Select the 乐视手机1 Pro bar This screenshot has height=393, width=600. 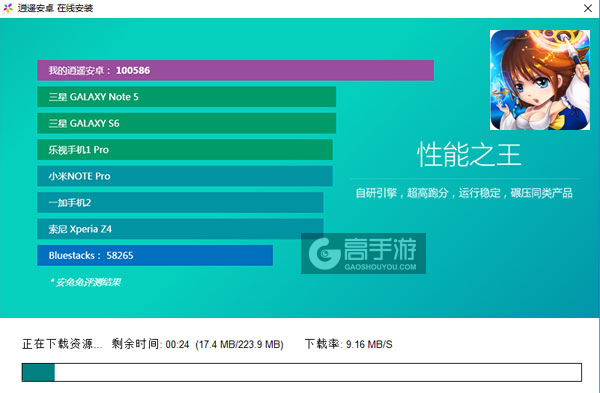185,150
